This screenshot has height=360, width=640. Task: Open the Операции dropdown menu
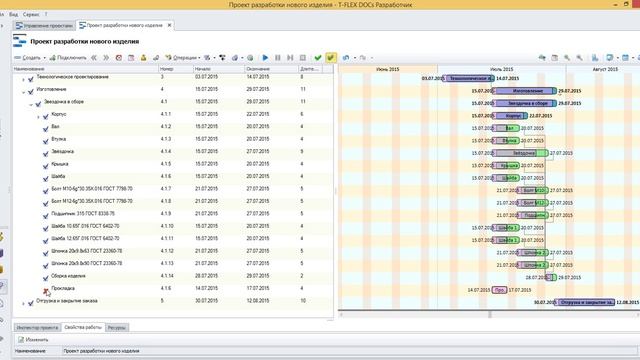click(x=182, y=58)
